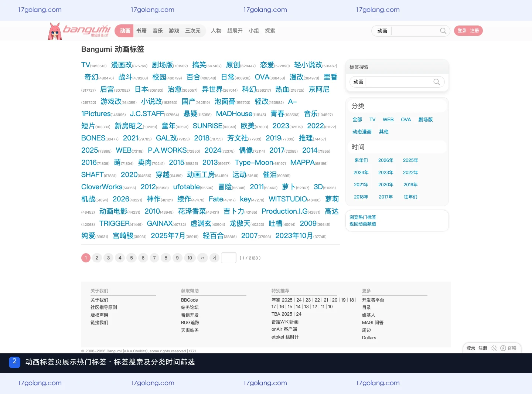The width and height of the screenshot is (532, 394).
Task: Focus the header search input field
Action: point(415,31)
